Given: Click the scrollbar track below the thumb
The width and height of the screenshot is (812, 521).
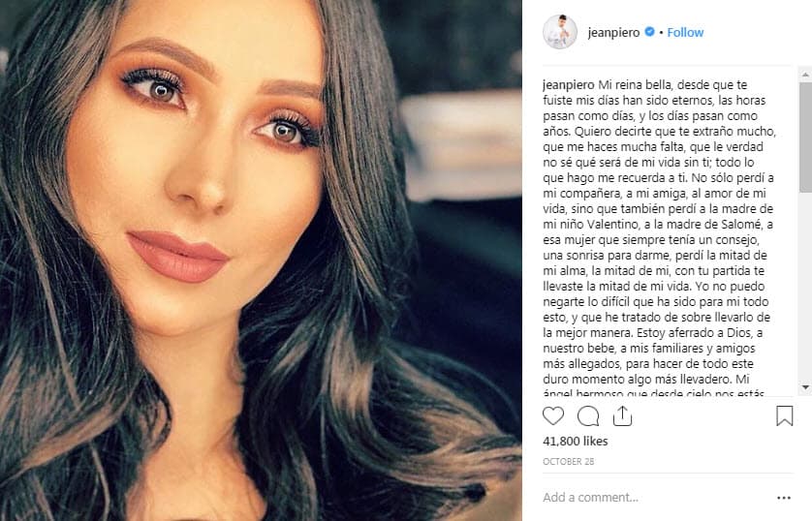Looking at the screenshot, I should [x=805, y=288].
